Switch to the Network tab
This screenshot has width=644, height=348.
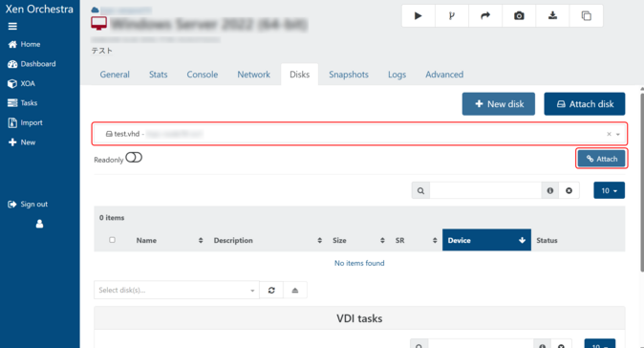click(254, 75)
